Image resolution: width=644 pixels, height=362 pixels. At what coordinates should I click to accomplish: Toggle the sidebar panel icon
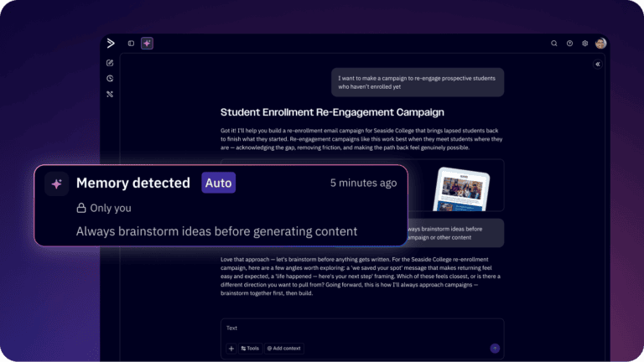[131, 43]
